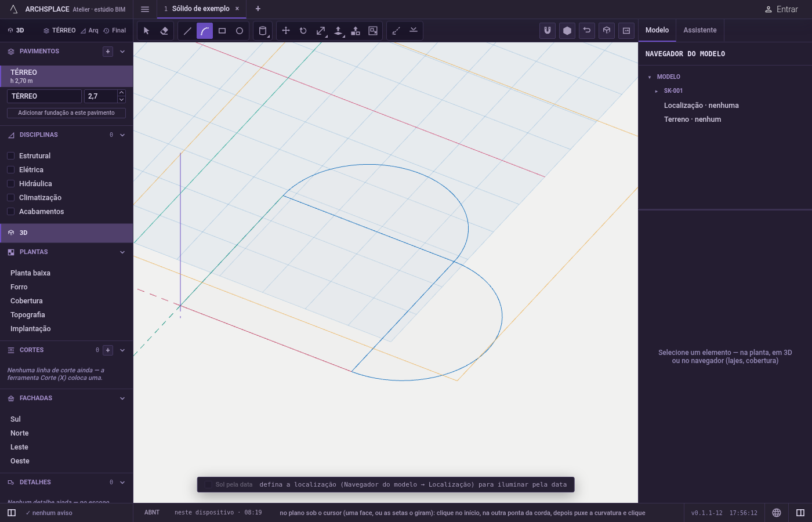Collapse the Plantas section chevron
This screenshot has height=522, width=812.
pyautogui.click(x=122, y=252)
